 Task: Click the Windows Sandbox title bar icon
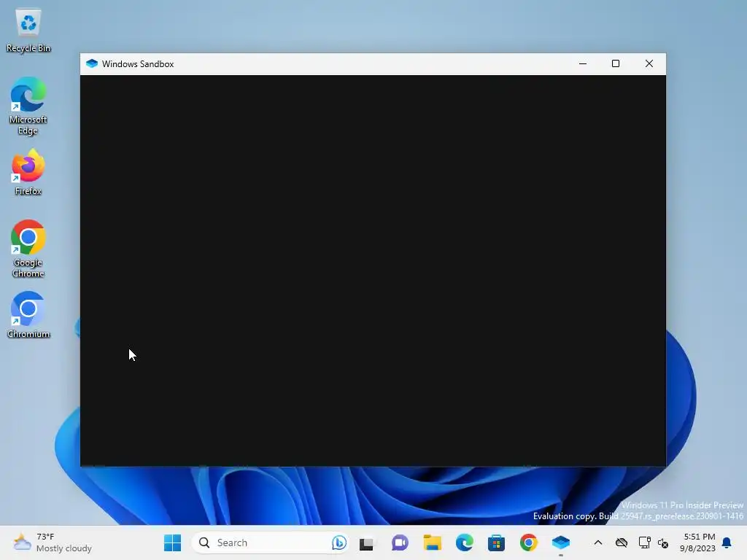point(92,64)
